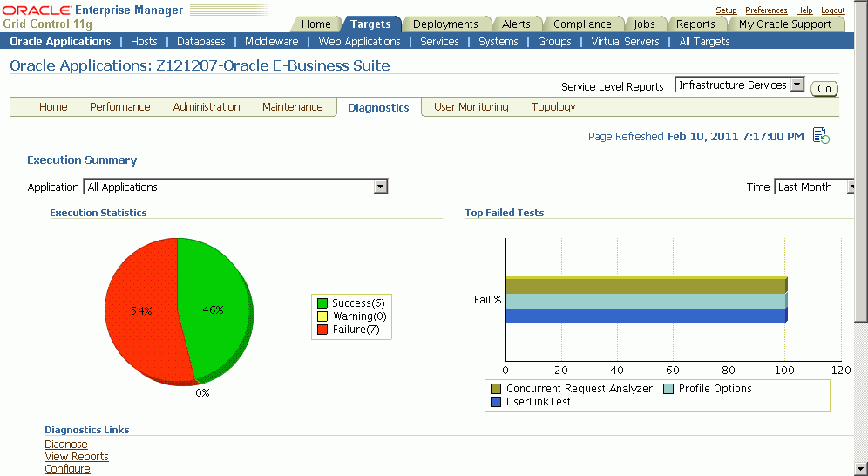Viewport: 868px width, 476px height.
Task: Open the Service Level Reports dropdown
Action: (739, 85)
